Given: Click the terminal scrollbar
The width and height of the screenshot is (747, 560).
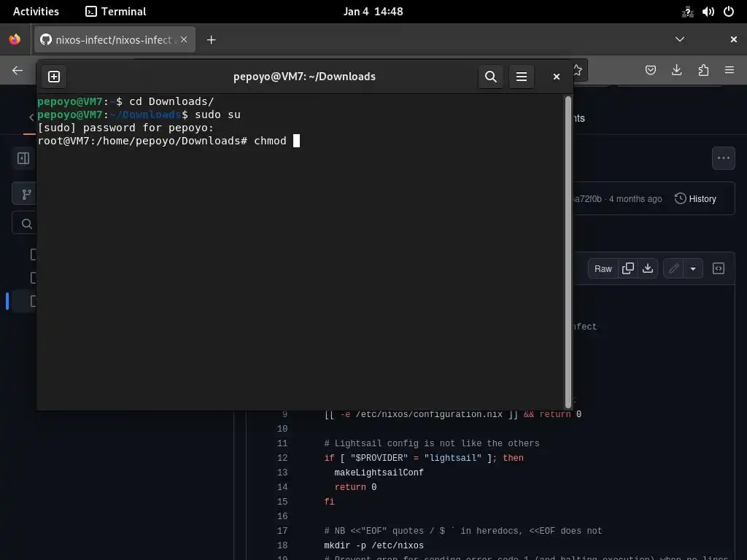Looking at the screenshot, I should [568, 252].
